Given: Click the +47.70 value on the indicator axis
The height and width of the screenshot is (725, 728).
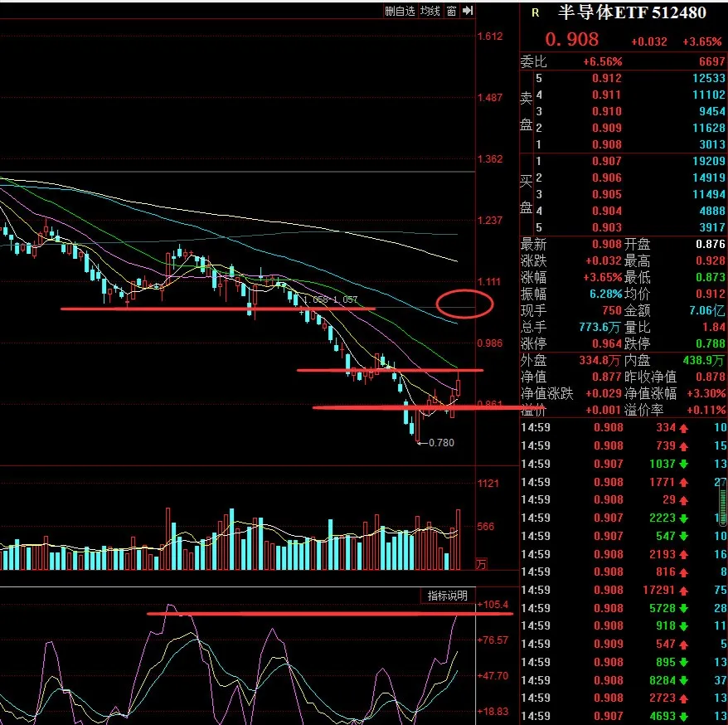Looking at the screenshot, I should click(493, 676).
